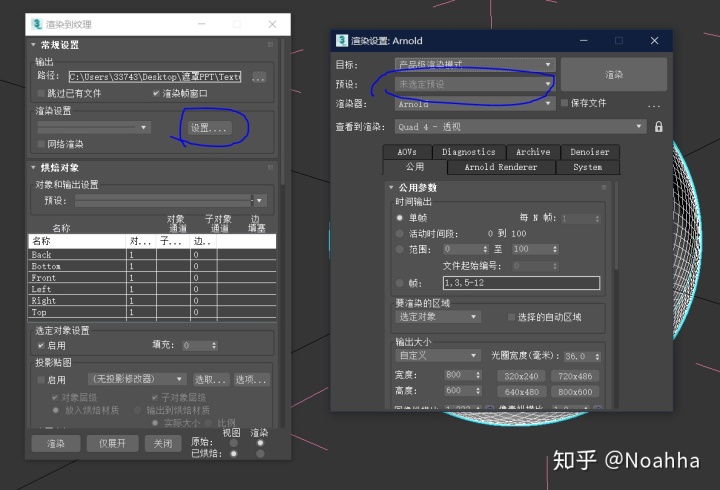Collapse the 烘焙对象 rollout
Screen dimensions: 720x490
click(33, 168)
